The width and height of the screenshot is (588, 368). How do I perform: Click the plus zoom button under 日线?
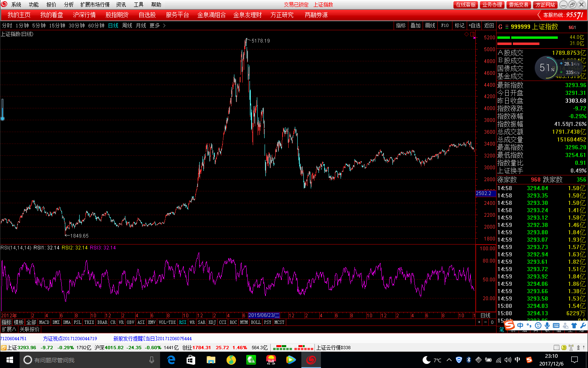coord(479,322)
